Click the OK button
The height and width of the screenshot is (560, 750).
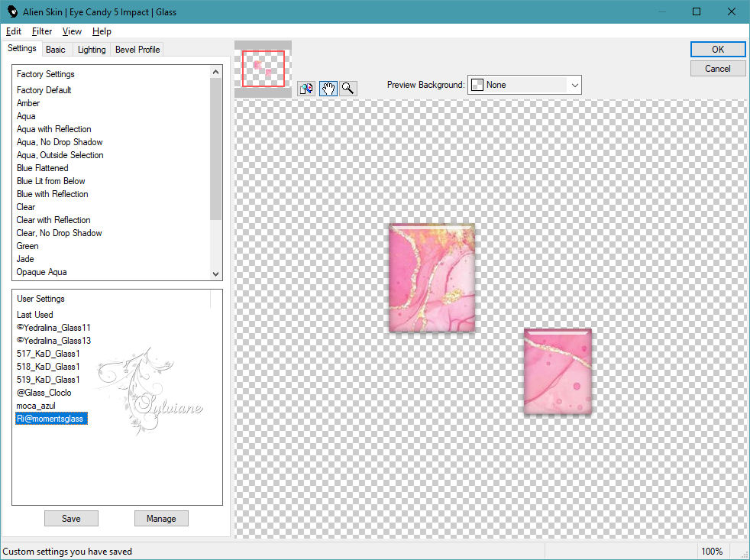(x=717, y=50)
